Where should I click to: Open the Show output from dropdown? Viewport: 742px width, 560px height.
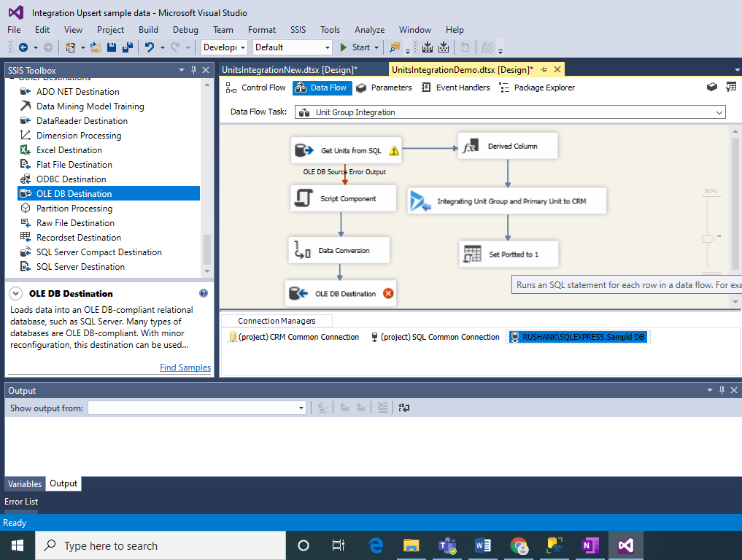pyautogui.click(x=301, y=408)
